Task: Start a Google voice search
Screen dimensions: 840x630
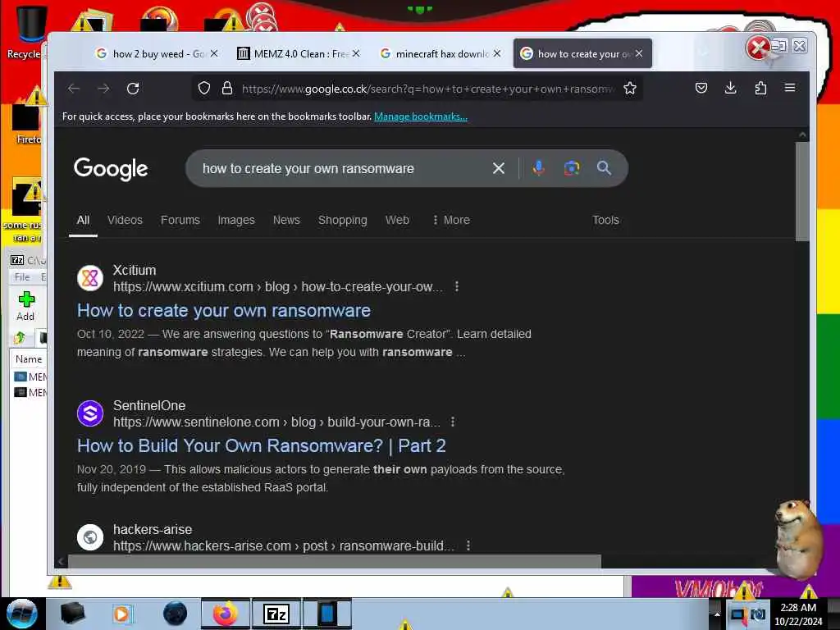Action: 539,168
